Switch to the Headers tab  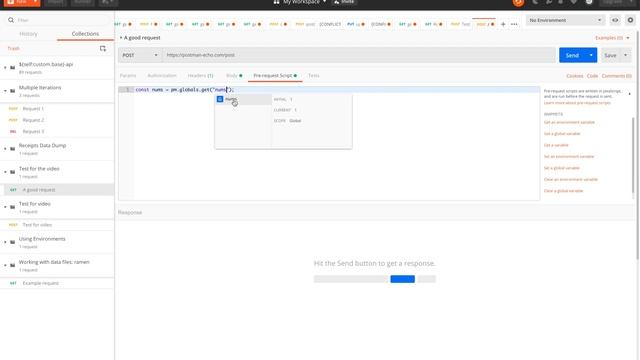click(x=200, y=76)
